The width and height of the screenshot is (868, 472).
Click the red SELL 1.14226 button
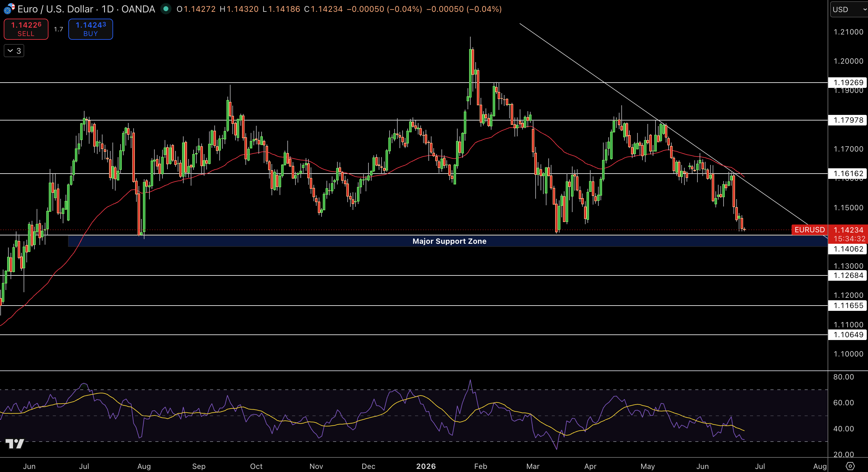coord(26,29)
